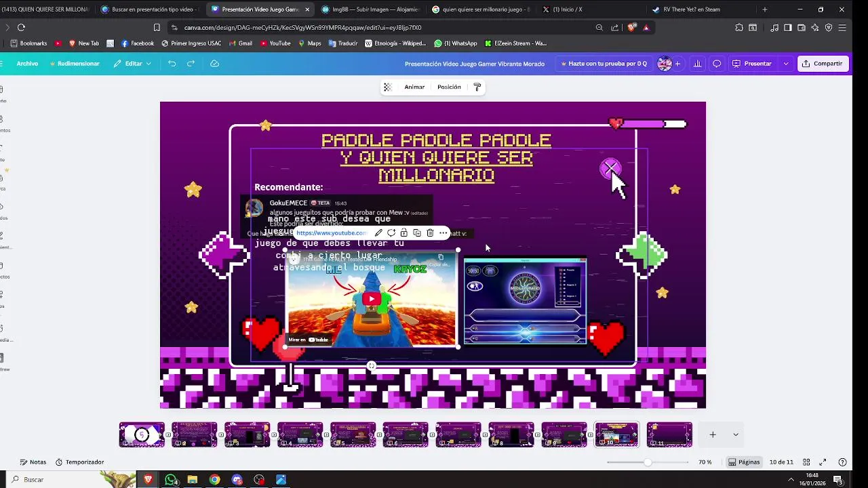The height and width of the screenshot is (488, 868).
Task: Select page 5 thumbnail
Action: 353,434
